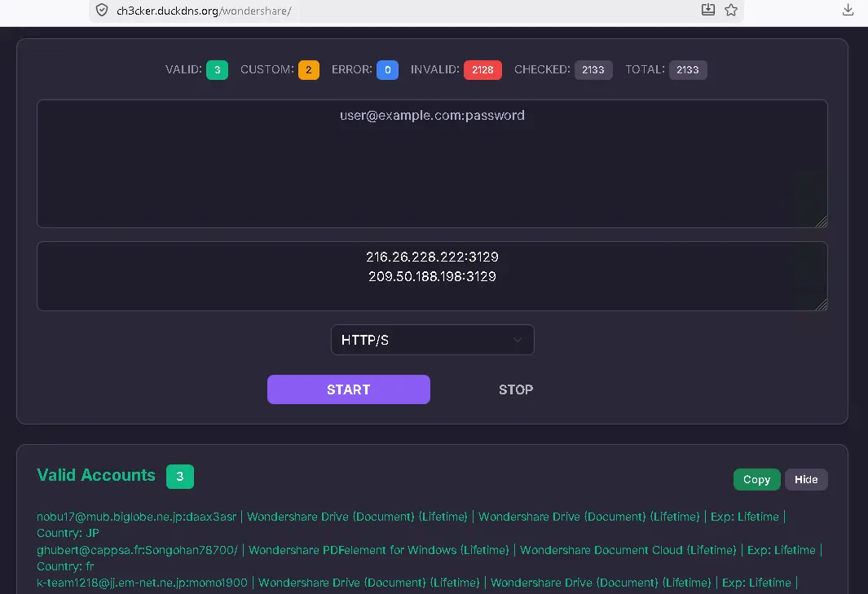Open the browser downloads arrow icon
Screen dimensions: 868x594
pyautogui.click(x=848, y=10)
